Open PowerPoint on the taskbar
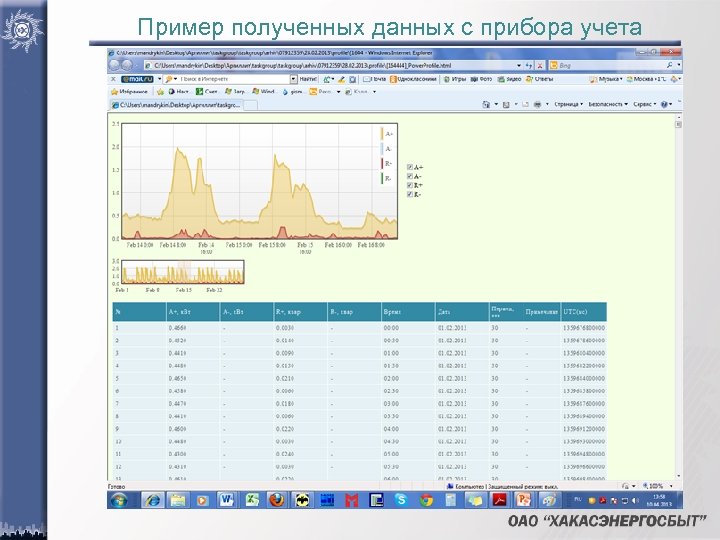 [524, 500]
